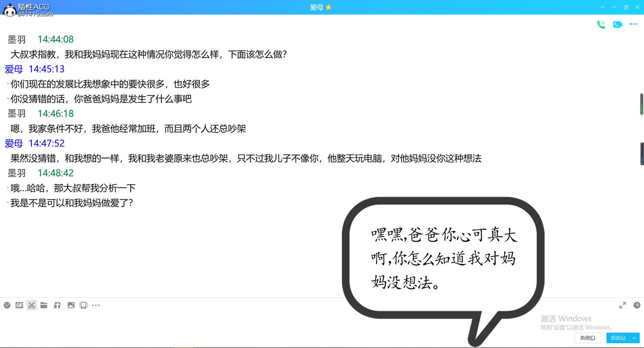Select the screenshot scissors tool
The width and height of the screenshot is (644, 348).
coord(31,305)
